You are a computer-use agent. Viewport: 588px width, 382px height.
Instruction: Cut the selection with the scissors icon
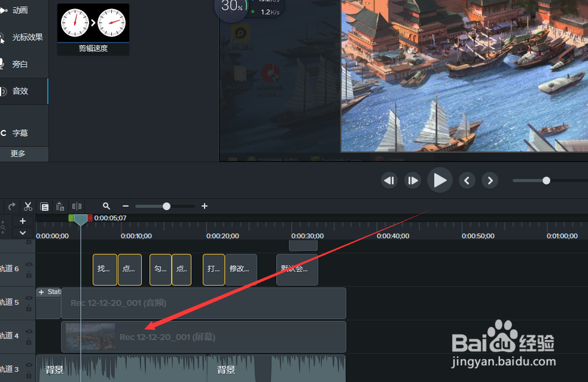tap(28, 206)
